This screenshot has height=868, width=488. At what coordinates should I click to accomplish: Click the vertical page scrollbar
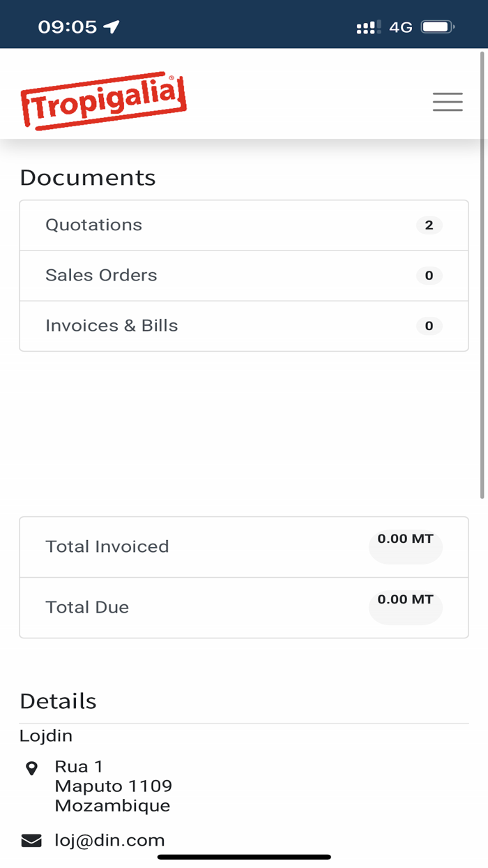tap(482, 279)
